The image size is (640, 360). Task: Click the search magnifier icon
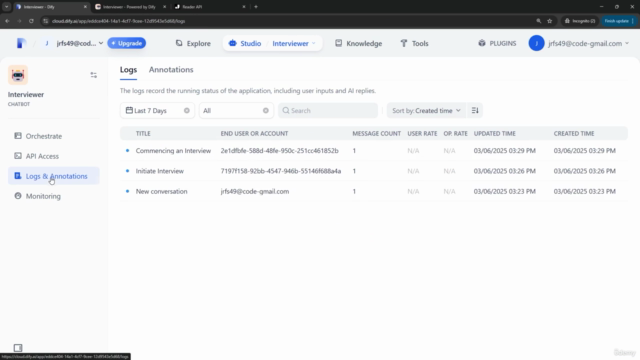click(x=286, y=111)
